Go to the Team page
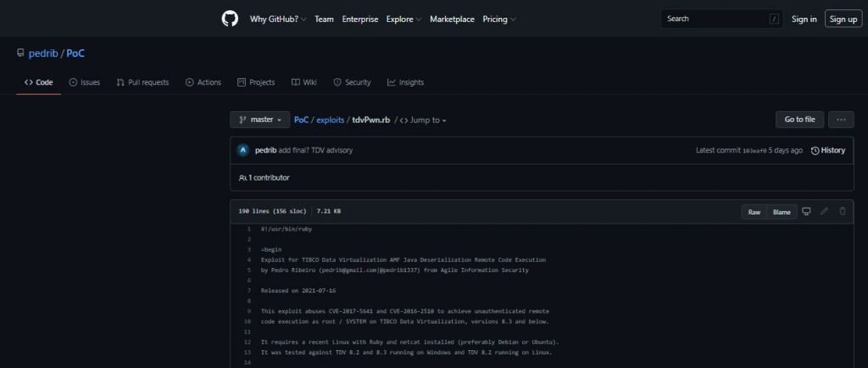Viewport: 868px width, 368px height. pyautogui.click(x=324, y=19)
